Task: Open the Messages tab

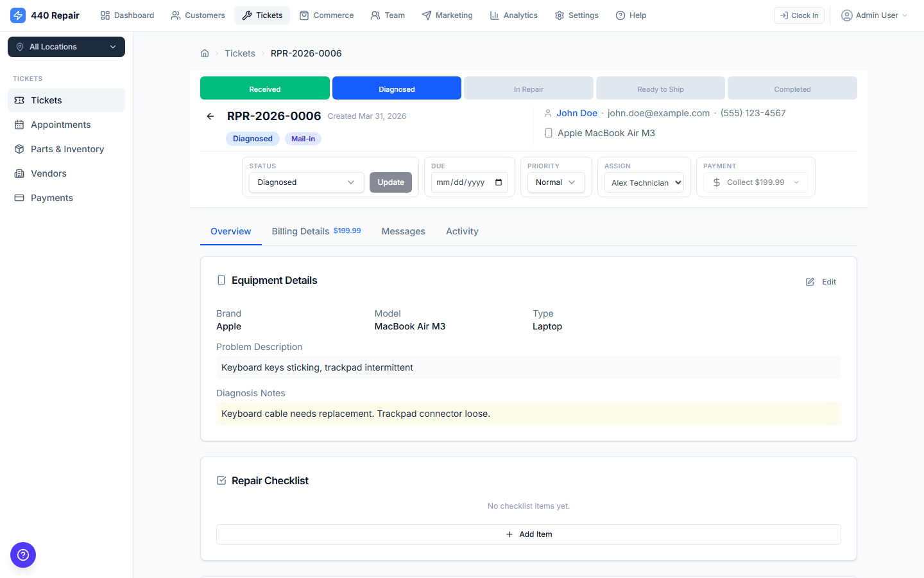Action: point(403,231)
